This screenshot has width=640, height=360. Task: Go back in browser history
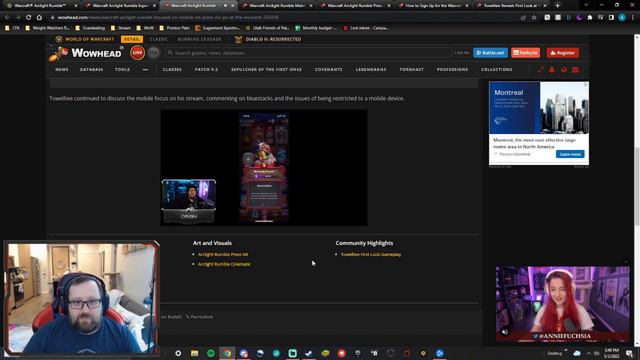click(x=7, y=18)
